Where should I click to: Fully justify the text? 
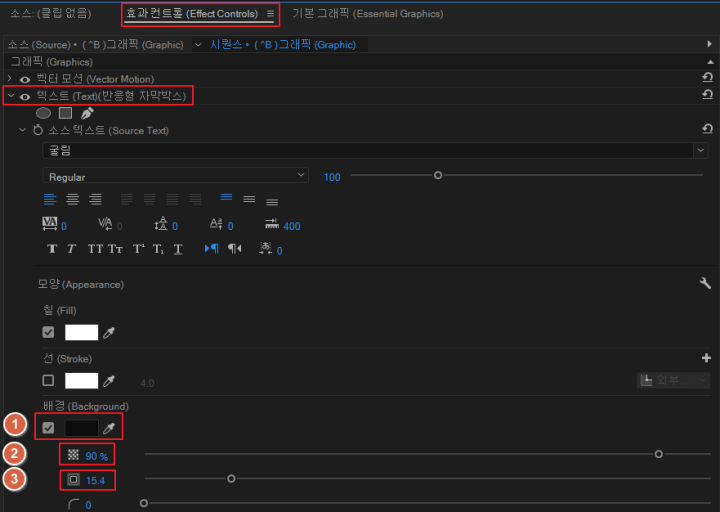tap(195, 199)
